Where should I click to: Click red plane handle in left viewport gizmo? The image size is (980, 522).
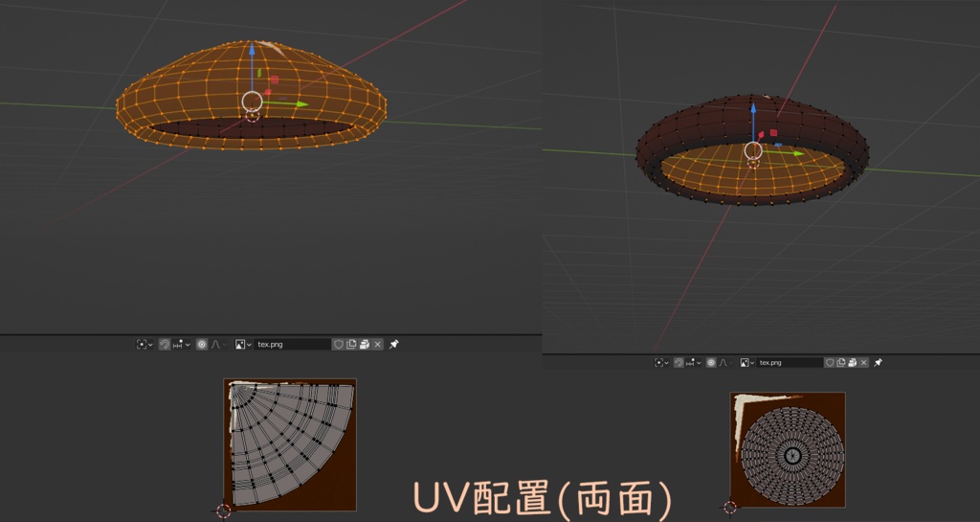pyautogui.click(x=275, y=79)
